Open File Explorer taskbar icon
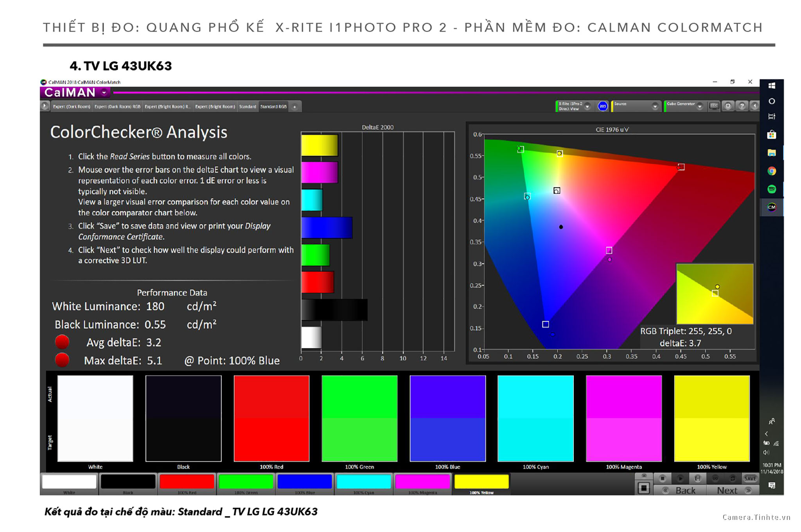The width and height of the screenshot is (801, 532). click(772, 153)
